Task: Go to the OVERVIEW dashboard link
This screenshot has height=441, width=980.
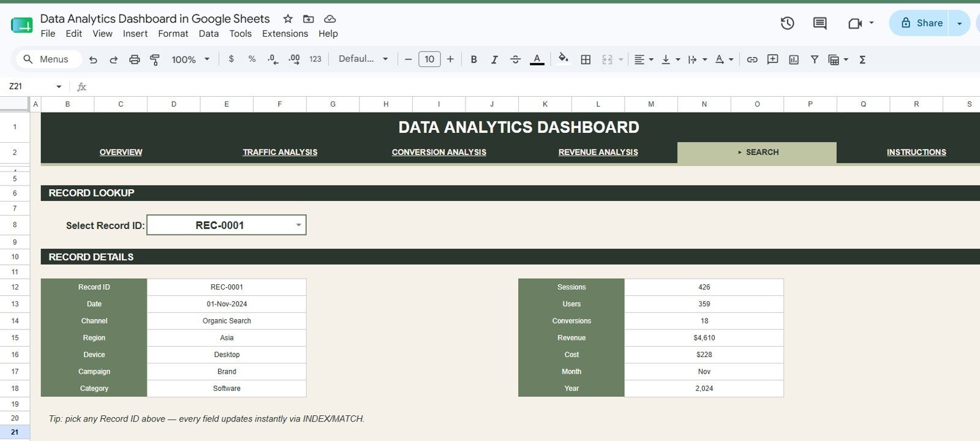Action: (121, 152)
